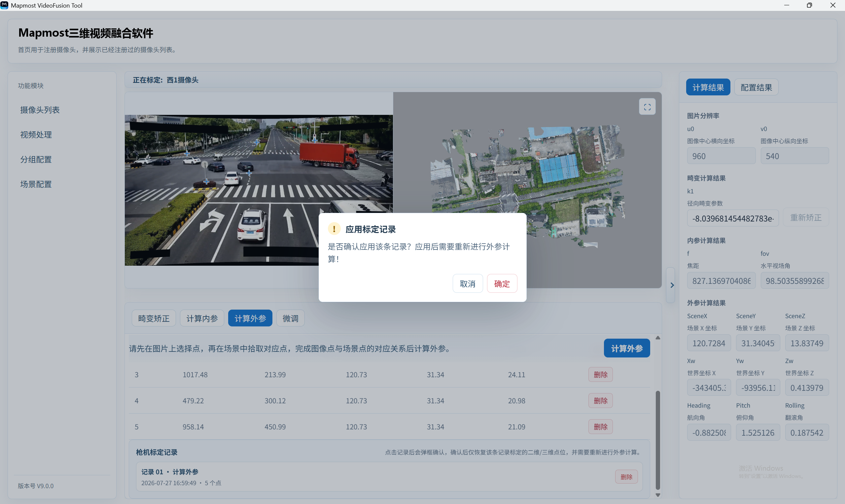The image size is (845, 504).
Task: Click v0 input field showing 540
Action: pyautogui.click(x=794, y=156)
